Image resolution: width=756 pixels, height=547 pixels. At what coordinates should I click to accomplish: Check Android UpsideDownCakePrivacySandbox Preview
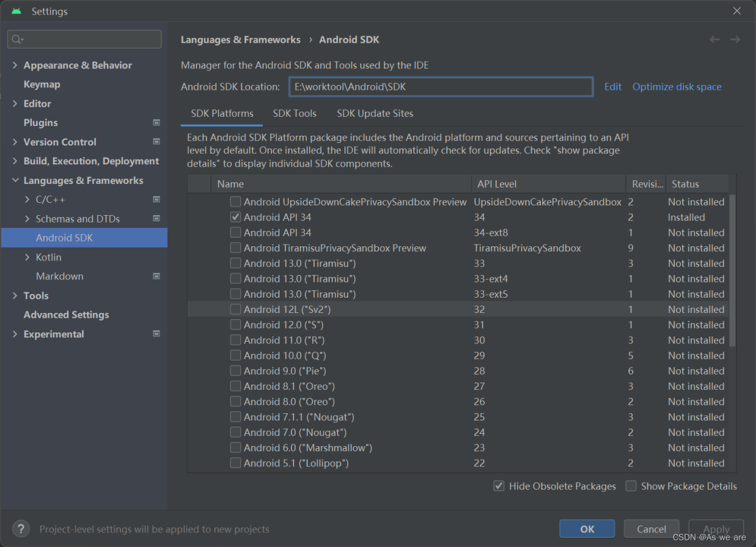[x=235, y=202]
